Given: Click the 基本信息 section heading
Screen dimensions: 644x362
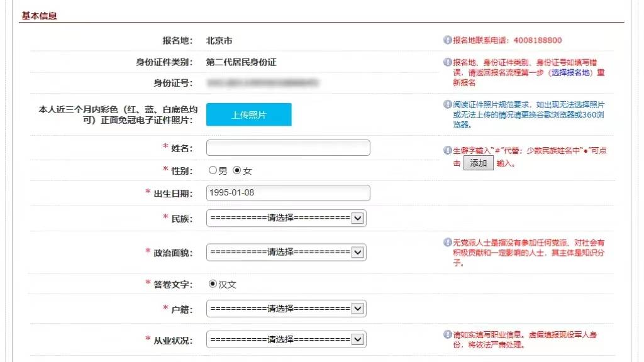Looking at the screenshot, I should pyautogui.click(x=40, y=16).
